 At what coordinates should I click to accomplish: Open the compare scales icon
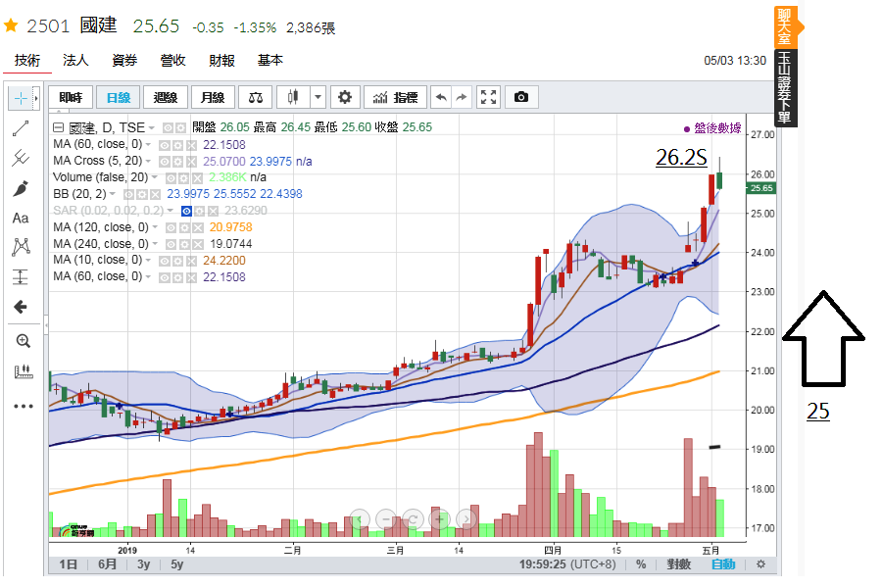pos(256,97)
